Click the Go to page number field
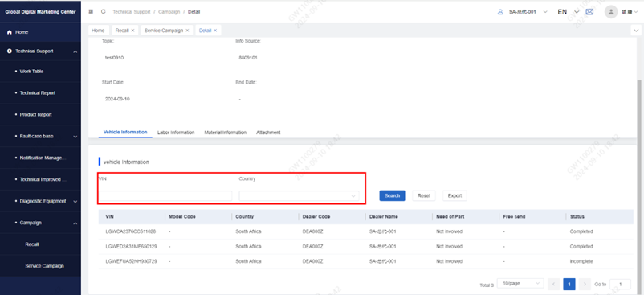This screenshot has height=295, width=644. click(x=620, y=284)
